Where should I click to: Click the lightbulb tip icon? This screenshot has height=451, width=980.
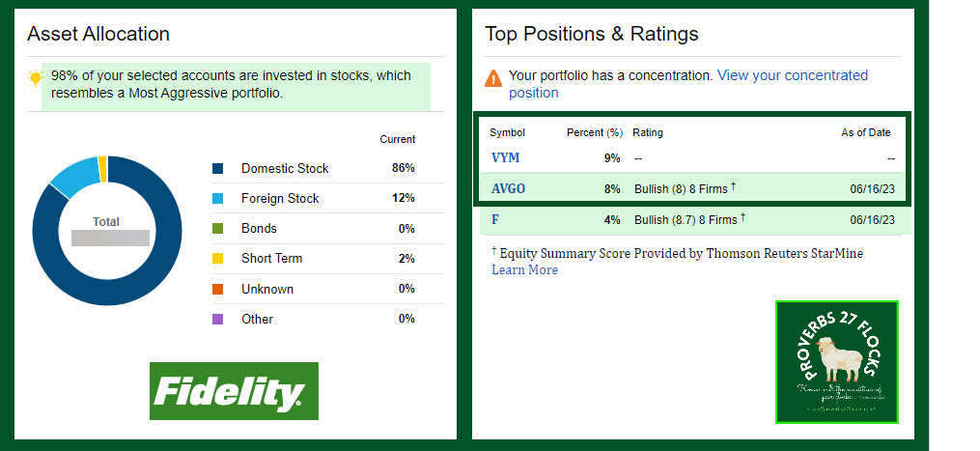point(36,77)
